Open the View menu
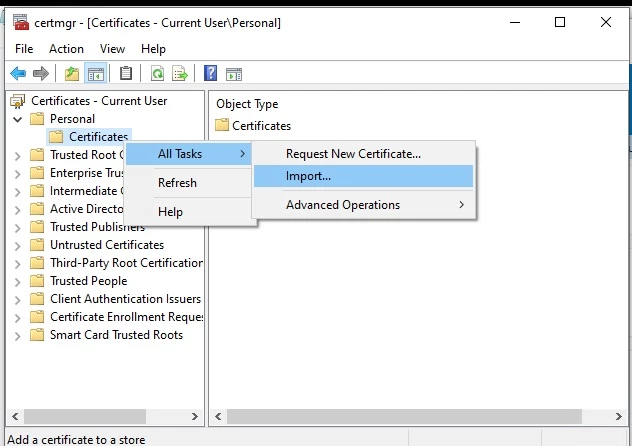The width and height of the screenshot is (632, 446). [x=112, y=49]
